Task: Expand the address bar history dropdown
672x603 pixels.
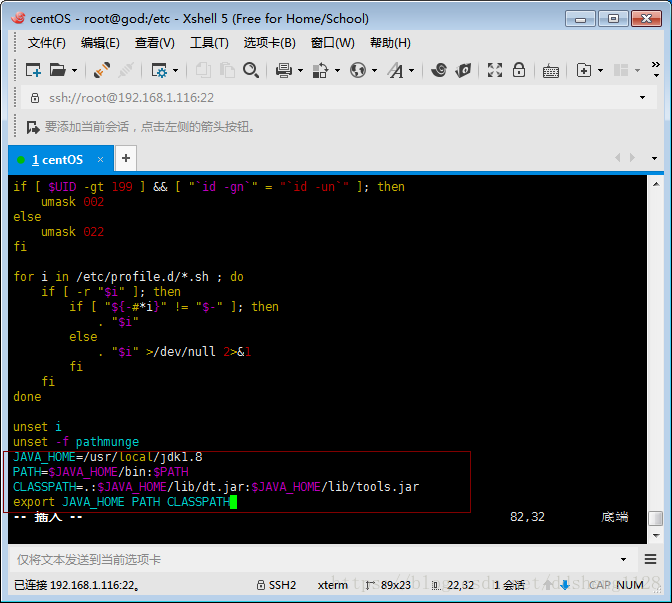Action: click(x=642, y=98)
